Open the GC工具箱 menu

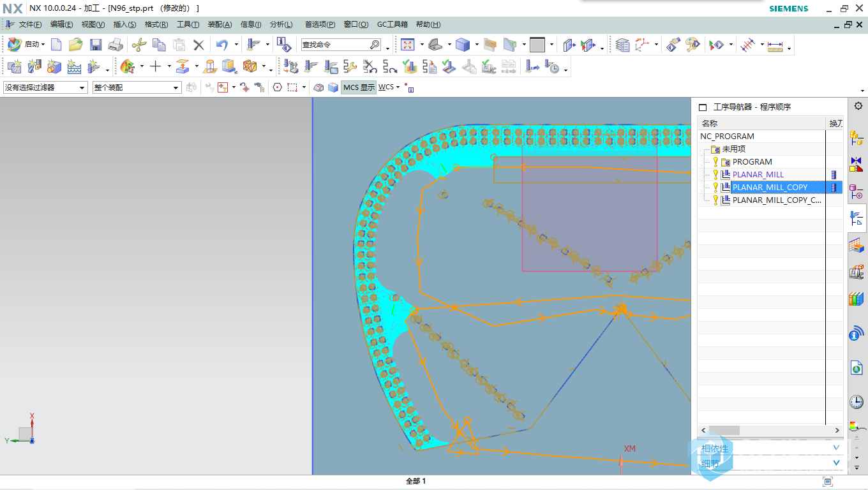point(393,24)
